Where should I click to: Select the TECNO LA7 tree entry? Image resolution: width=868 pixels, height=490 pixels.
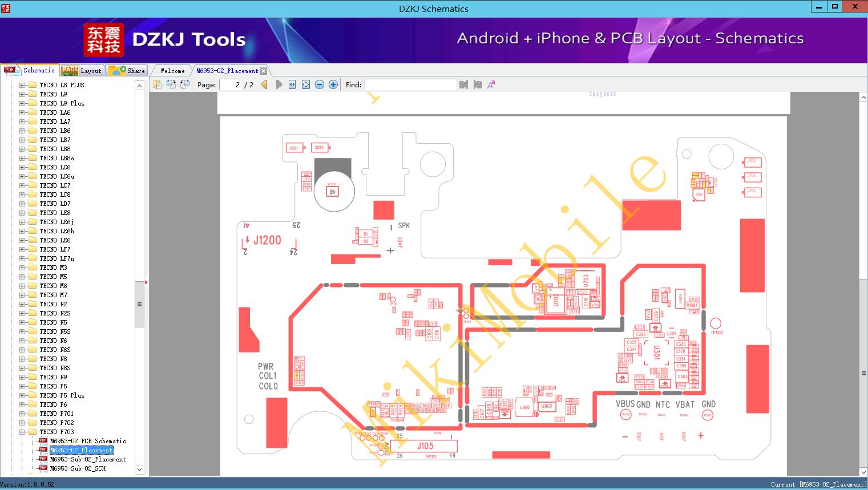[55, 122]
